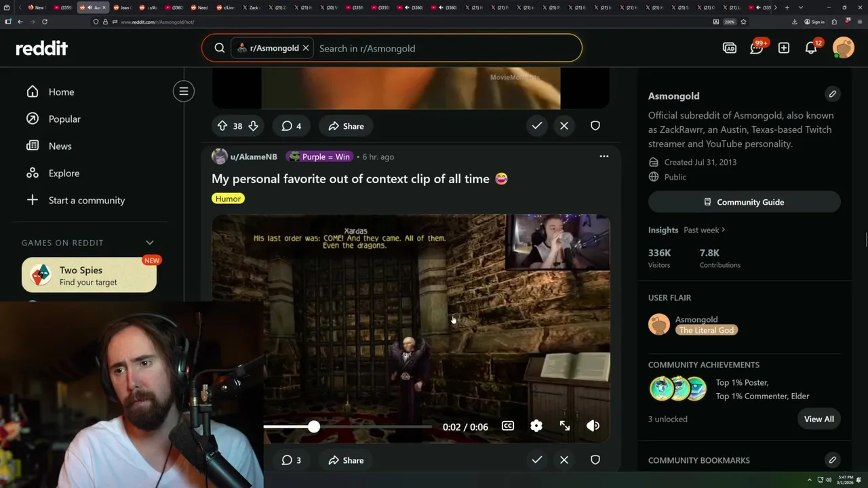Collapse the Games on Reddit section

point(150,243)
